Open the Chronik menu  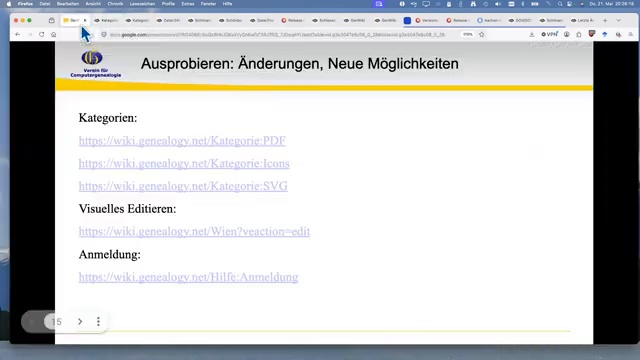pos(115,4)
